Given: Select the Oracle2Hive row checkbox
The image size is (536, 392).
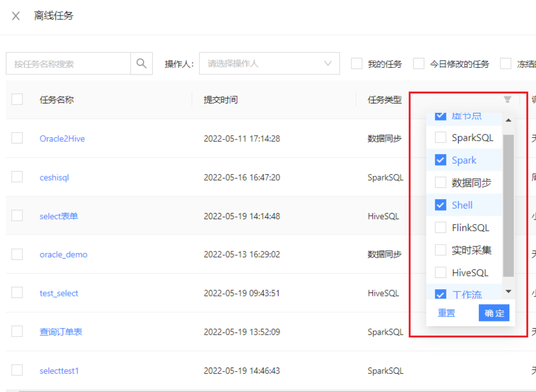Looking at the screenshot, I should [x=17, y=138].
